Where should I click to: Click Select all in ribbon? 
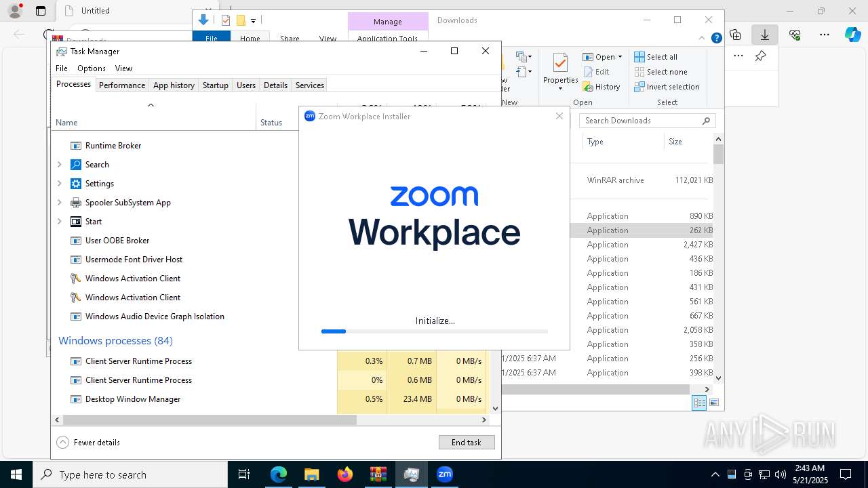[656, 57]
